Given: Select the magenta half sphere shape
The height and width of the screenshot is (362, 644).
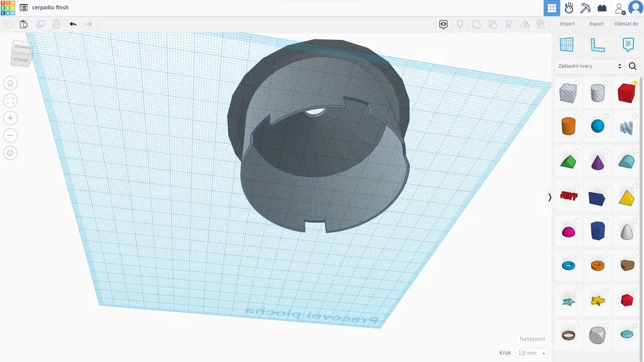Looking at the screenshot, I should tap(569, 232).
